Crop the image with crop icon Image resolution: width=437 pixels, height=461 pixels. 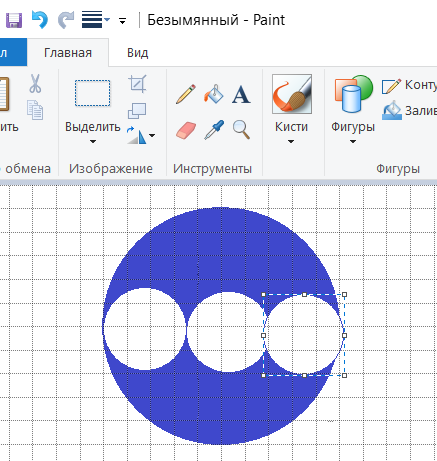pos(137,83)
